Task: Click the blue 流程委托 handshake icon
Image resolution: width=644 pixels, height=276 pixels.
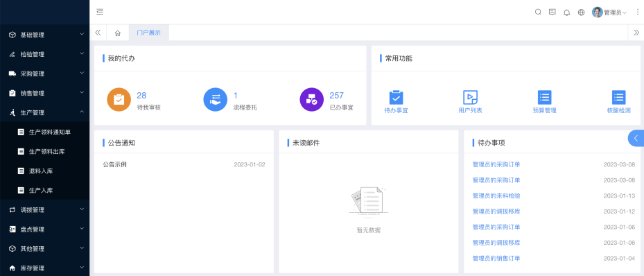Action: click(x=215, y=100)
